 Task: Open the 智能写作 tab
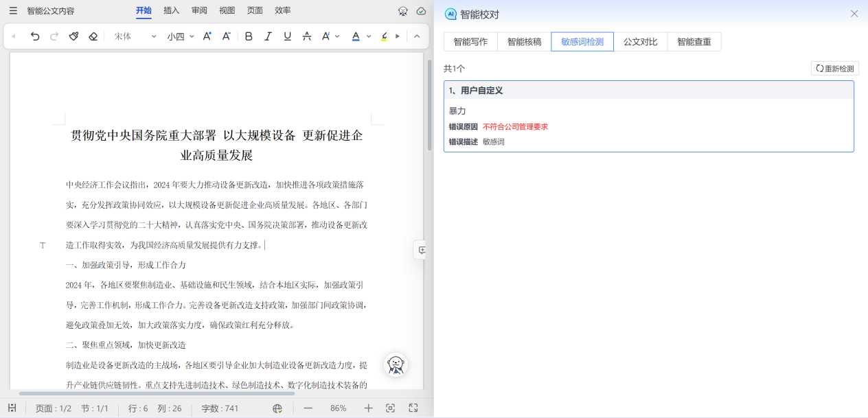click(470, 42)
